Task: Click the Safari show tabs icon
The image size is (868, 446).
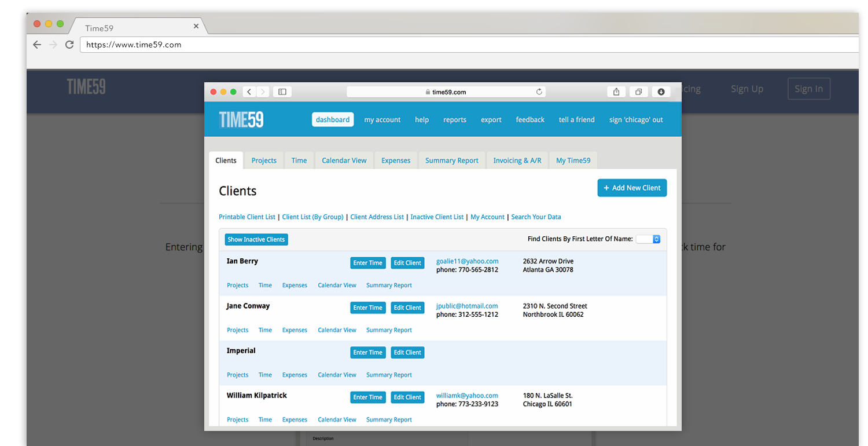Action: [x=638, y=92]
